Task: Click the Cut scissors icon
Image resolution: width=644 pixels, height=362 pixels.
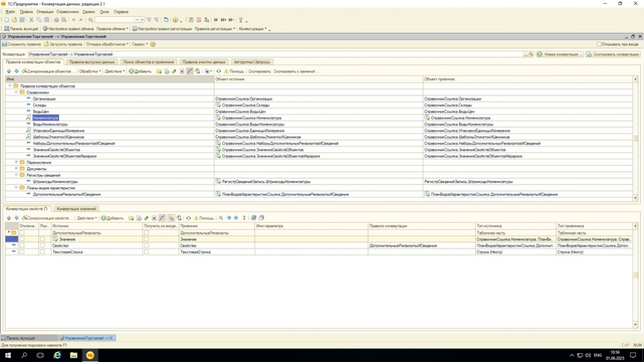Action: click(x=31, y=20)
